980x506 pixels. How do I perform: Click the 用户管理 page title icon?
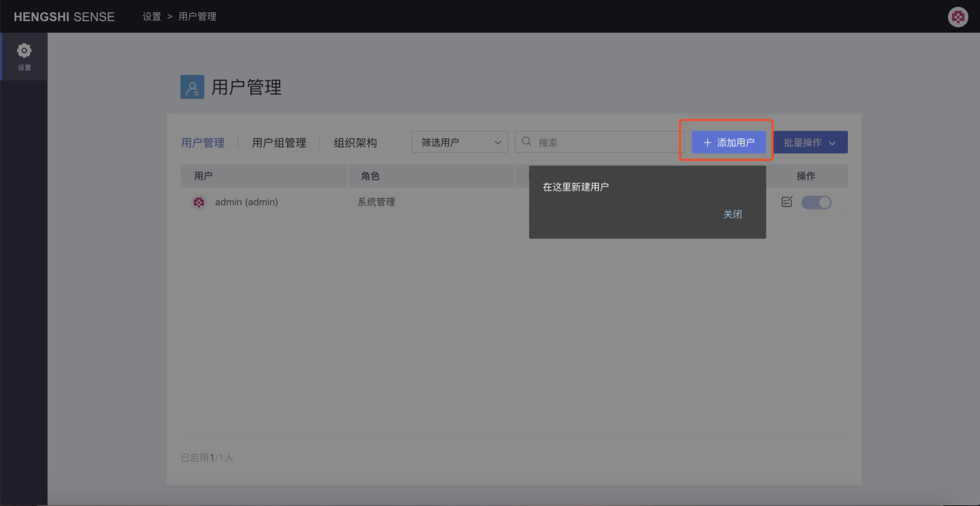click(x=192, y=87)
